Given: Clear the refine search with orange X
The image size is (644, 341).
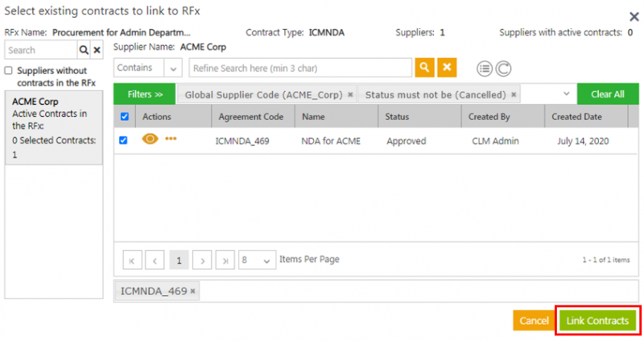Looking at the screenshot, I should pos(447,68).
